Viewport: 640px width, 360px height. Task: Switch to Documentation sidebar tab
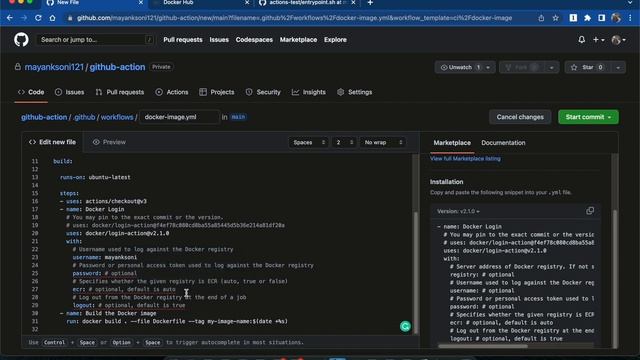tap(503, 143)
